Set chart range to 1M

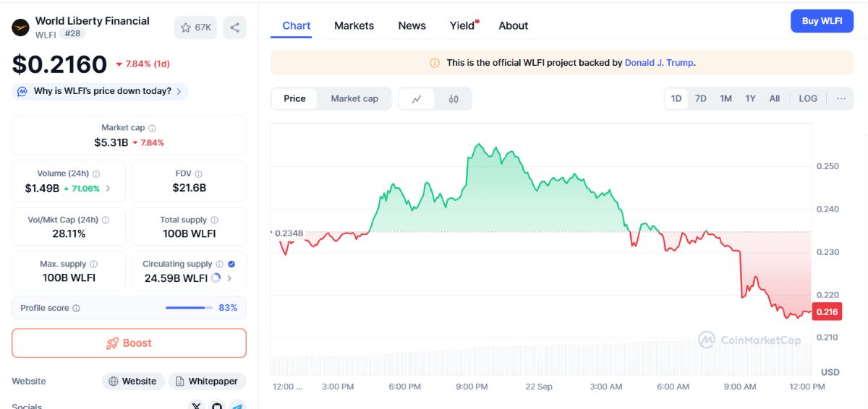point(726,99)
